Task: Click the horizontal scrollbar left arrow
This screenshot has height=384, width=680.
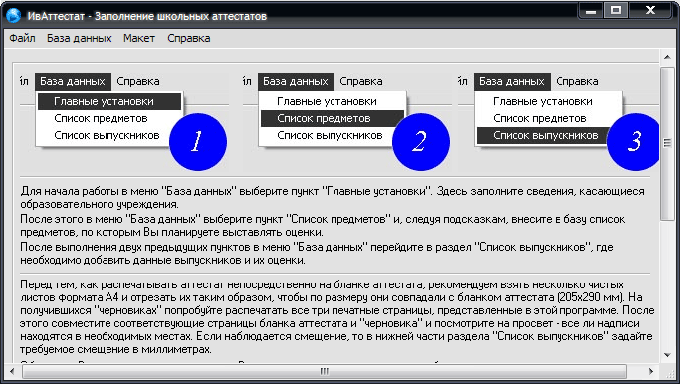Action: (12, 371)
